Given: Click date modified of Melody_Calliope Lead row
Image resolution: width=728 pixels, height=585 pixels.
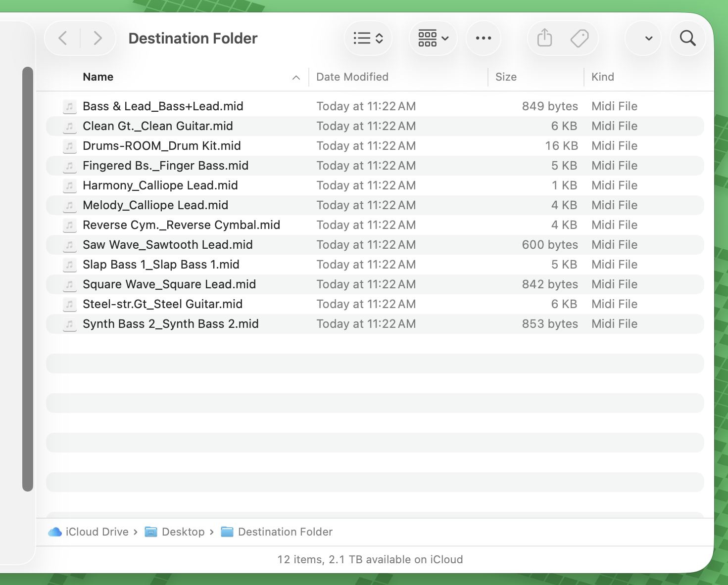Looking at the screenshot, I should (366, 205).
